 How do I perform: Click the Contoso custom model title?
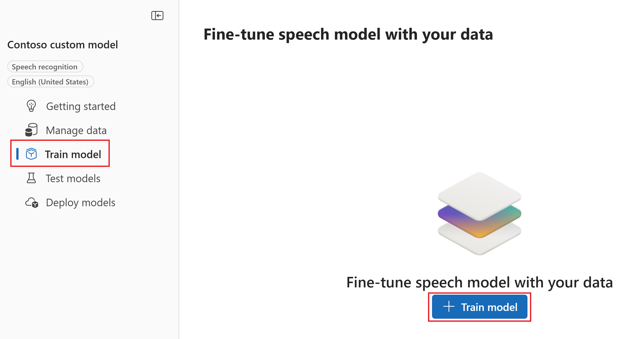63,45
